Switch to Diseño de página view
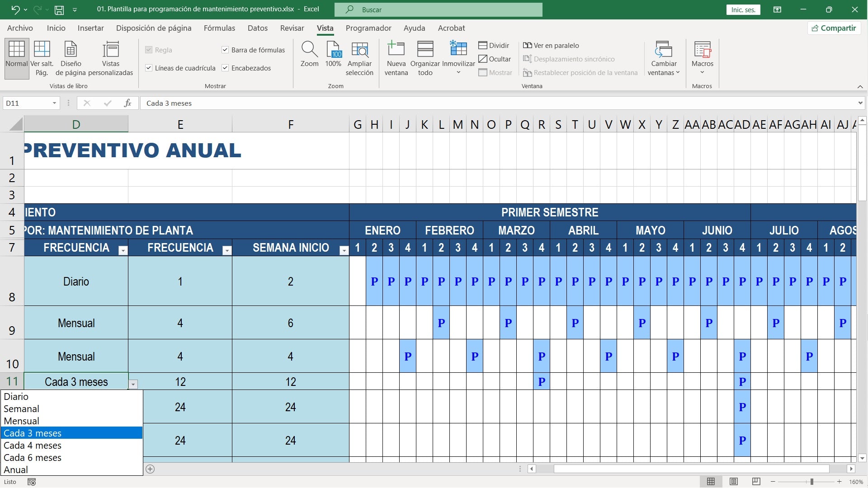 tap(71, 58)
